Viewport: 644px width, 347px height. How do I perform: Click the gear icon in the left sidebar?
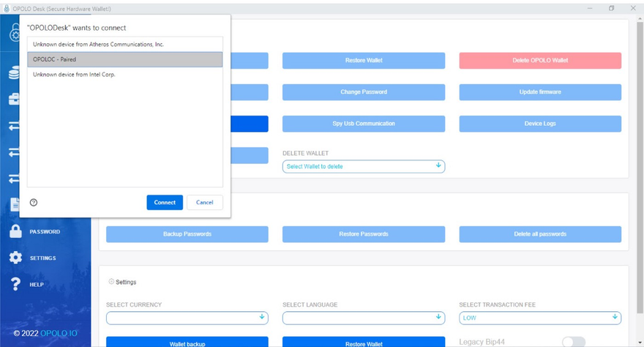(15, 258)
